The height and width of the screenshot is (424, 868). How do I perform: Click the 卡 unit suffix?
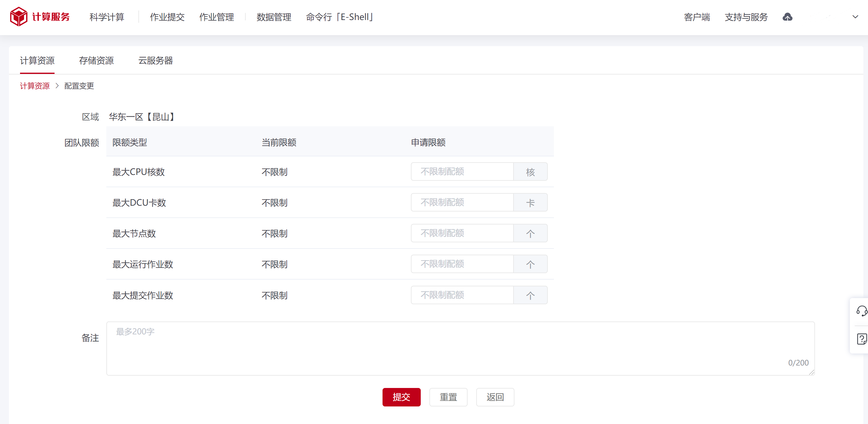[x=530, y=202]
